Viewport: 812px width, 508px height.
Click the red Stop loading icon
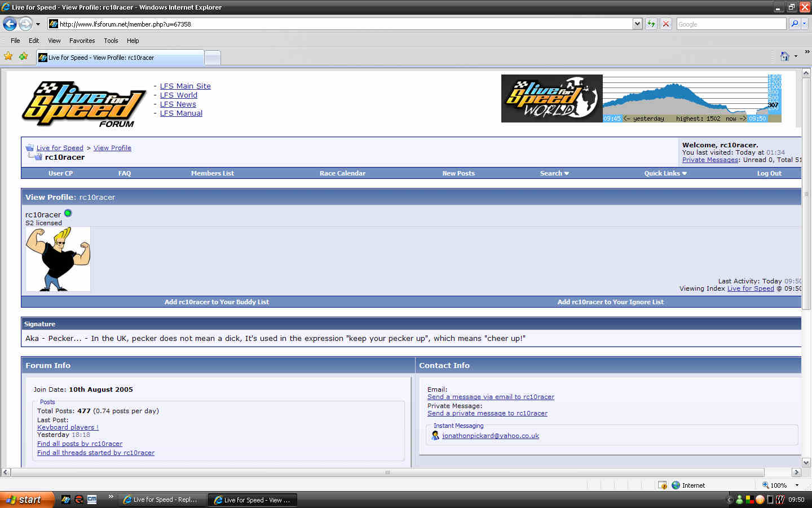[x=666, y=24]
